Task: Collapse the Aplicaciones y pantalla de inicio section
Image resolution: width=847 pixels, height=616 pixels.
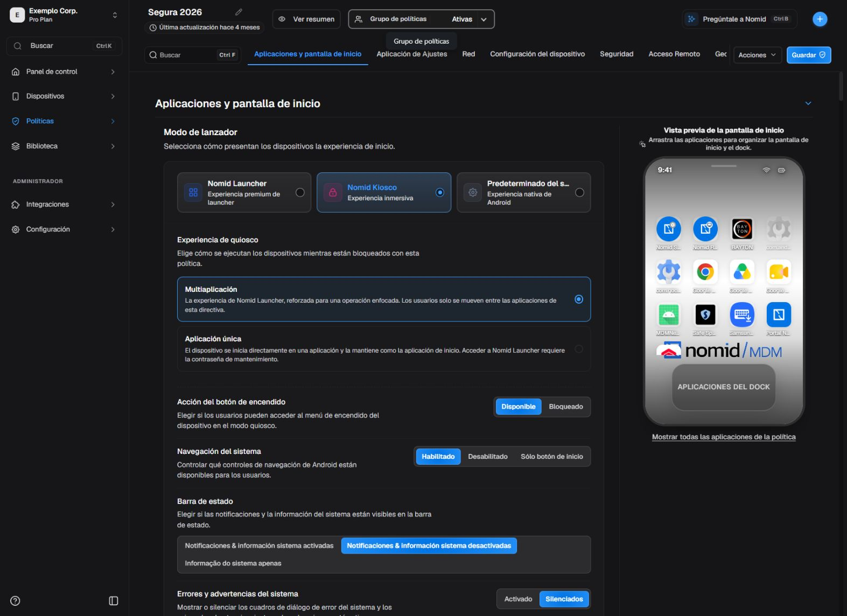Action: [x=808, y=103]
